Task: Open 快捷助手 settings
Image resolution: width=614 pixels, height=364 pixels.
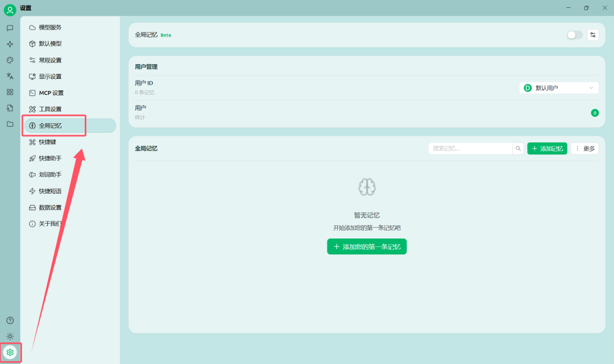Action: pyautogui.click(x=70, y=158)
